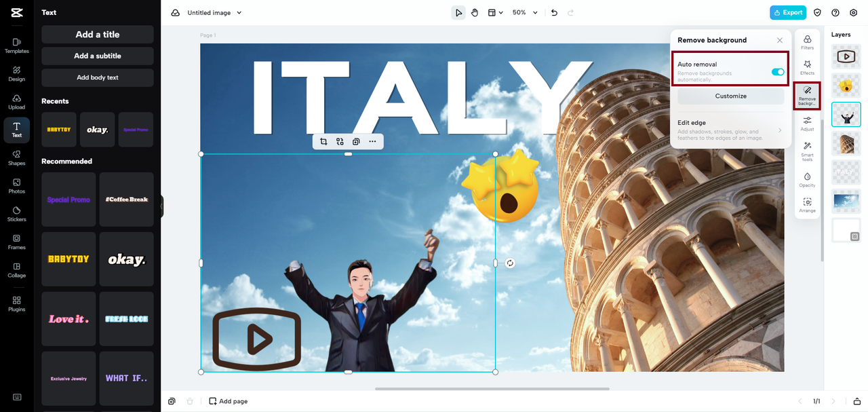
Task: Choose the Love it text style preset
Action: coord(68,319)
